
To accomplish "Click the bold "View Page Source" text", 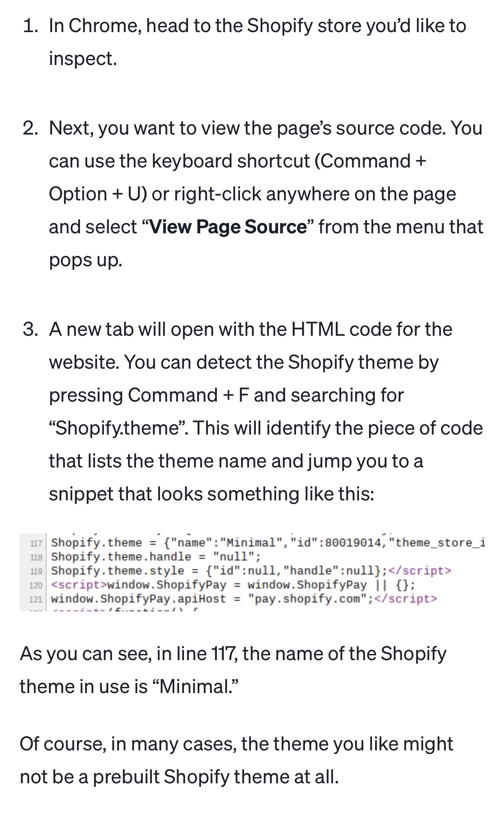I will [x=228, y=227].
